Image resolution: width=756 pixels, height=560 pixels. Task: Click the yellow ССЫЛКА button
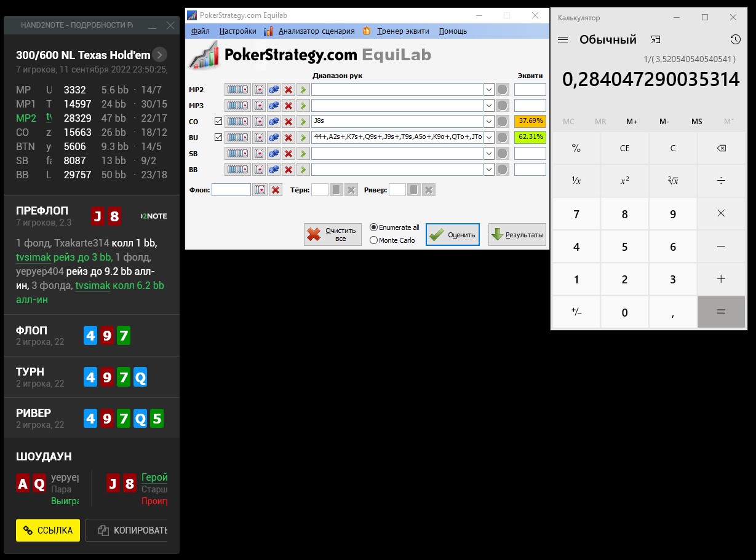(x=48, y=530)
